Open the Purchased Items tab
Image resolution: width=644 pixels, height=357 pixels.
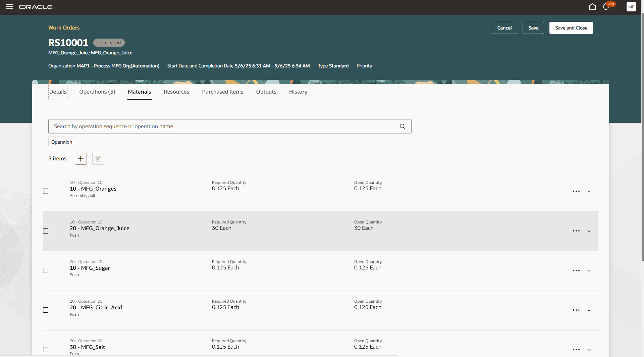click(222, 92)
